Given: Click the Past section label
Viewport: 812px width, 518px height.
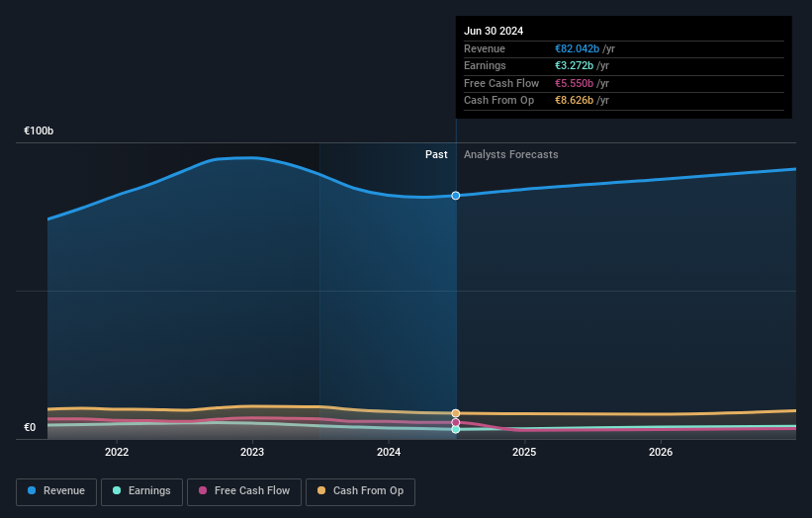Looking at the screenshot, I should point(436,155).
